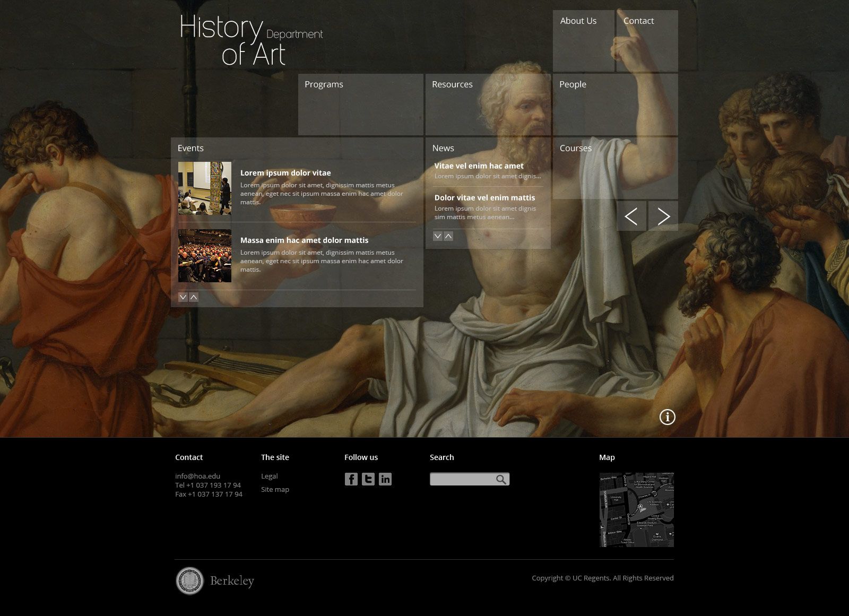The width and height of the screenshot is (849, 616).
Task: Click the News panel heading
Action: point(443,148)
